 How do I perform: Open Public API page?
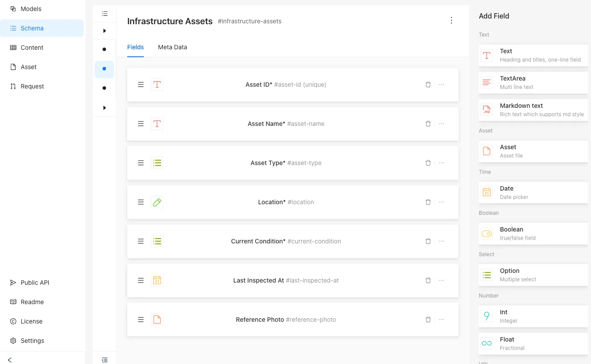[x=42, y=283]
